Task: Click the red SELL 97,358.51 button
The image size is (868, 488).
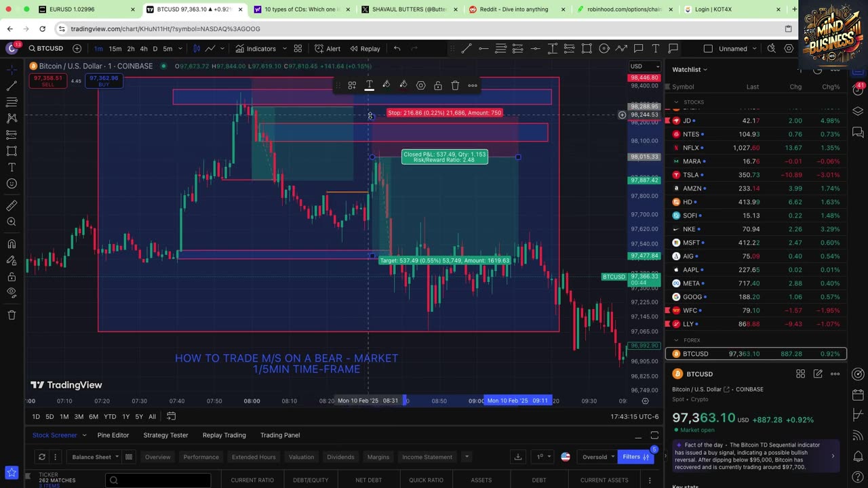Action: [47, 81]
